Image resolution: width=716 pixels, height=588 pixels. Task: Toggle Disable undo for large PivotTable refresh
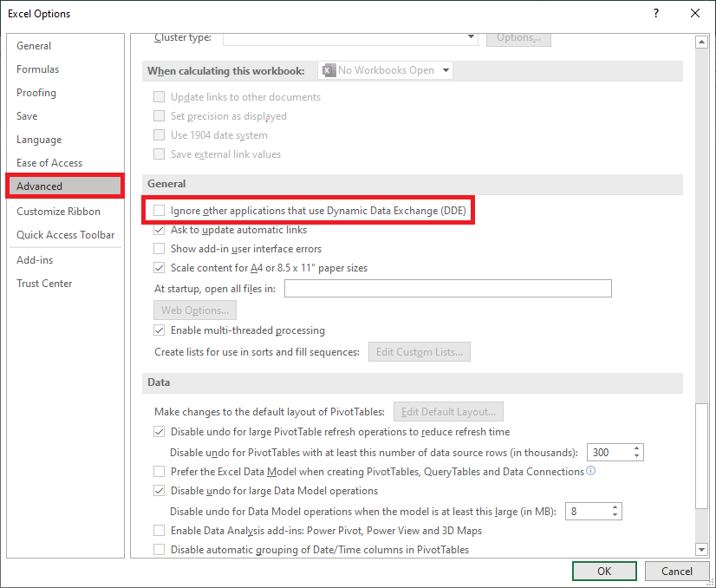[159, 432]
